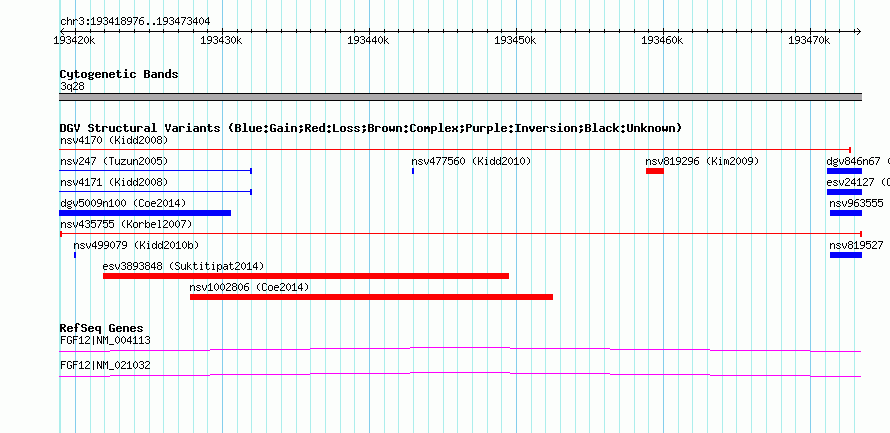
Task: Select the nsv435755 (Korbel2007) red line
Action: [x=461, y=234]
